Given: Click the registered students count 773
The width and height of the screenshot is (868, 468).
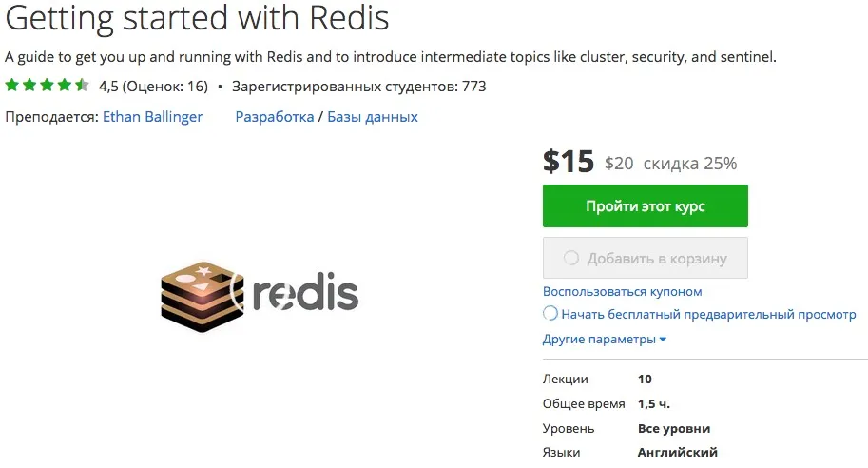Looking at the screenshot, I should (473, 87).
